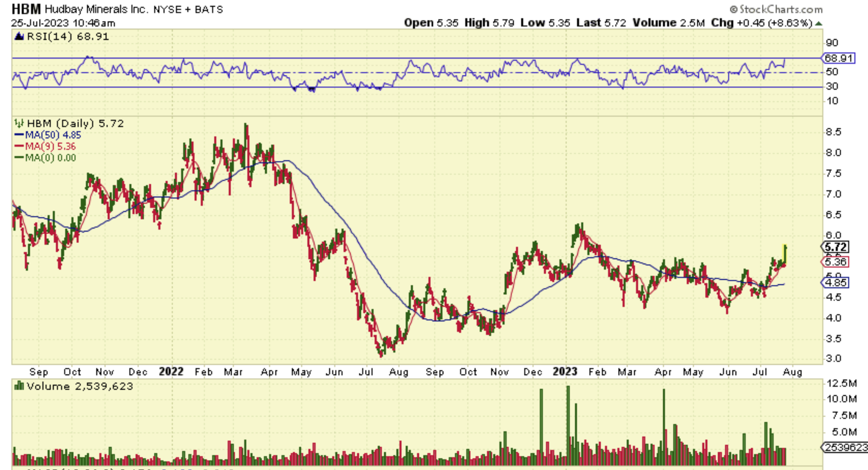Image resolution: width=868 pixels, height=470 pixels.
Task: Click the green MA(0) legend line swatch
Action: [x=19, y=158]
